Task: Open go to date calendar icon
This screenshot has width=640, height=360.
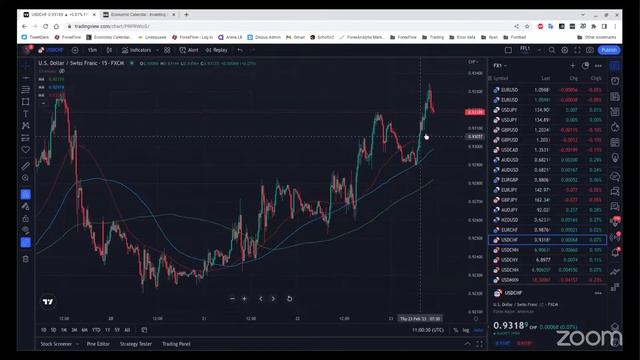Action: (x=144, y=330)
